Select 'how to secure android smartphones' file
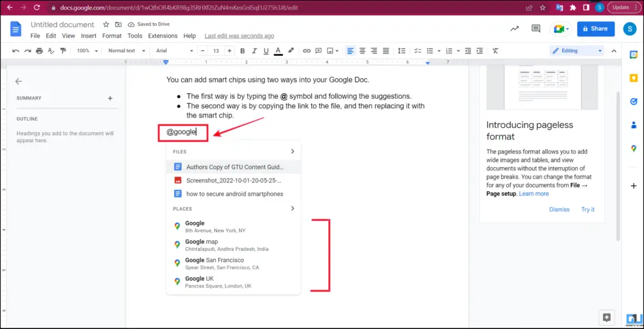 [x=234, y=194]
